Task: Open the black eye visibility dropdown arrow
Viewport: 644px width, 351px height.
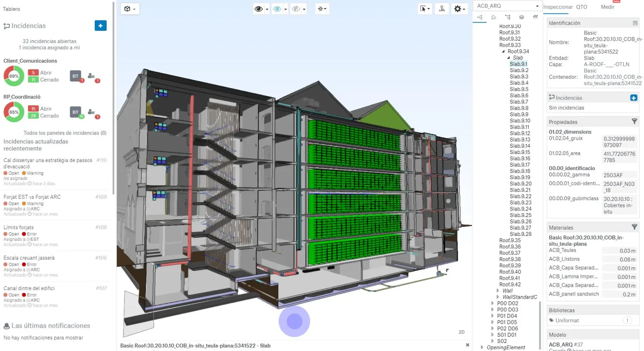Action: (x=267, y=9)
